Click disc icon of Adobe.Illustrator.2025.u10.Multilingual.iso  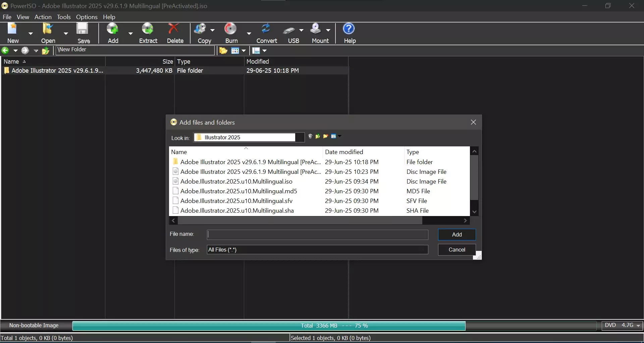(175, 181)
